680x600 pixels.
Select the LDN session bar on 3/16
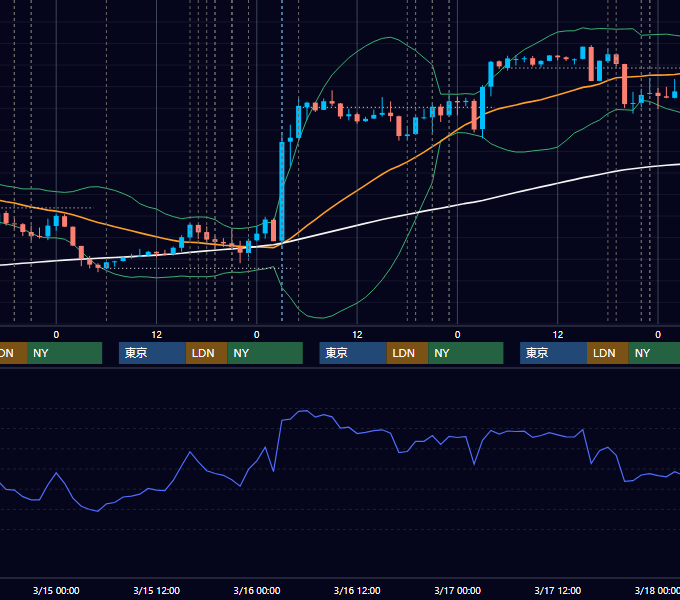(407, 353)
